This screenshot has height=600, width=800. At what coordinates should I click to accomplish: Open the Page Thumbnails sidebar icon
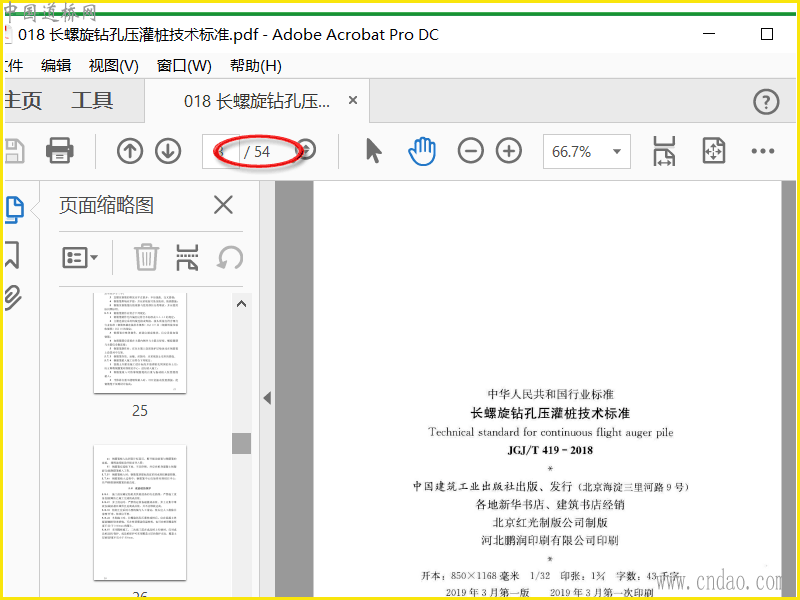14,209
